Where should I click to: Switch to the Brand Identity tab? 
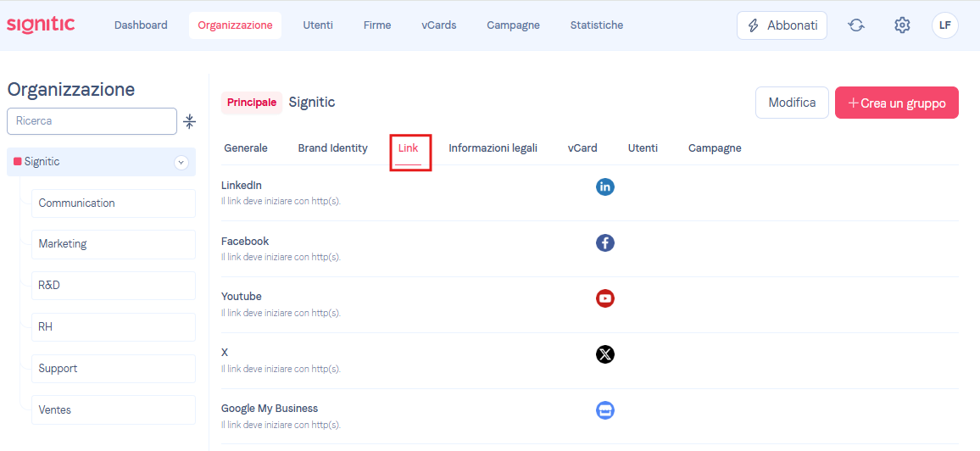pos(332,148)
